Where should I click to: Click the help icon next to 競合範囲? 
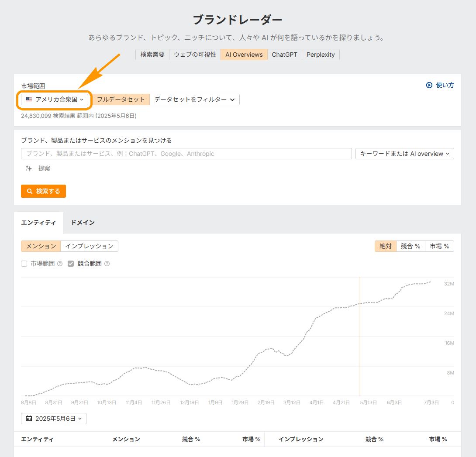coord(107,264)
